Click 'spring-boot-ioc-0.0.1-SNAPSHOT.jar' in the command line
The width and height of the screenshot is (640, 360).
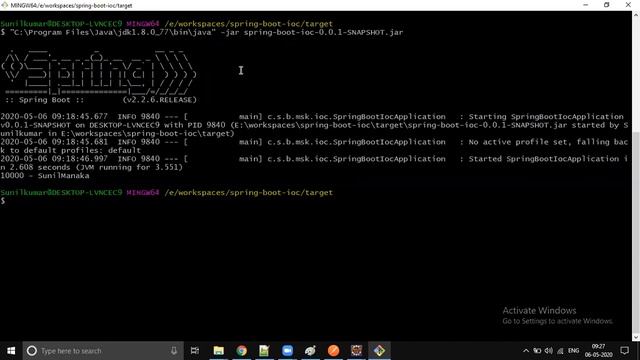323,32
